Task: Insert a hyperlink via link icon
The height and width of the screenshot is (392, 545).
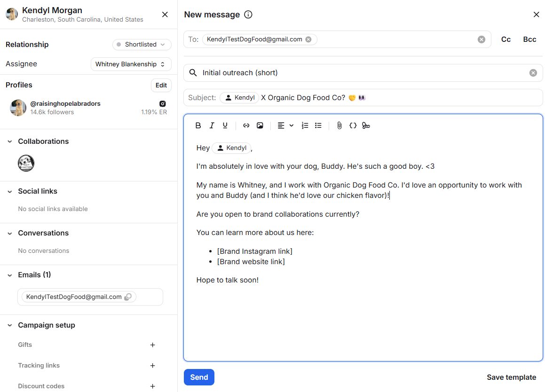Action: tap(246, 125)
